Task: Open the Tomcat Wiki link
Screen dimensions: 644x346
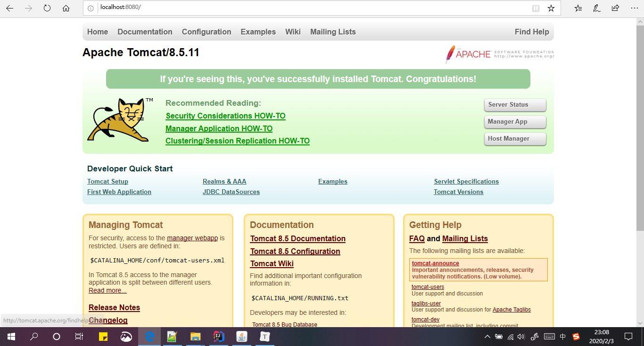Action: point(272,263)
